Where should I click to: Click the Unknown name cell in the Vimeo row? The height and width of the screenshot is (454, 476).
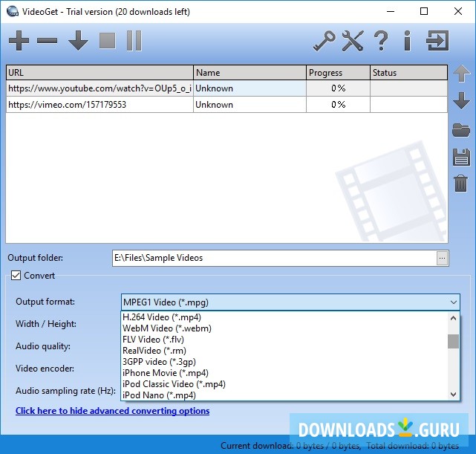click(x=250, y=105)
